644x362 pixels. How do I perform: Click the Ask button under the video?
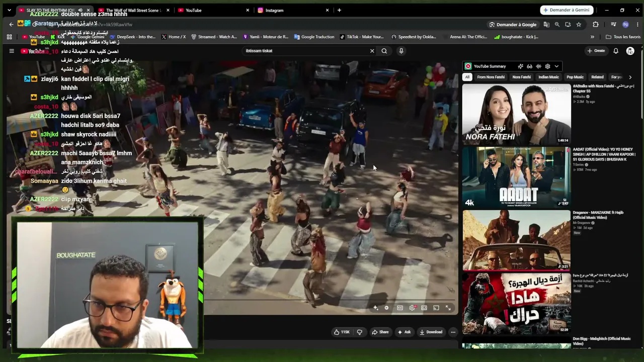tap(405, 332)
